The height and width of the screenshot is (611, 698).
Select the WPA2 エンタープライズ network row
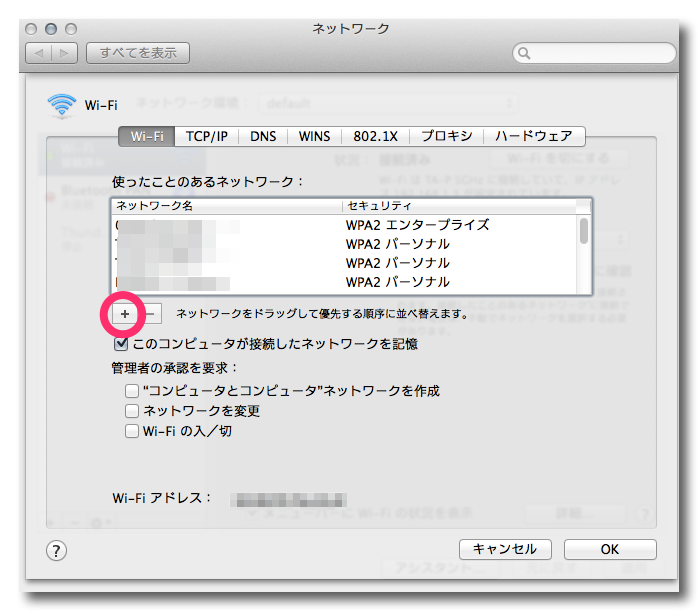(345, 225)
